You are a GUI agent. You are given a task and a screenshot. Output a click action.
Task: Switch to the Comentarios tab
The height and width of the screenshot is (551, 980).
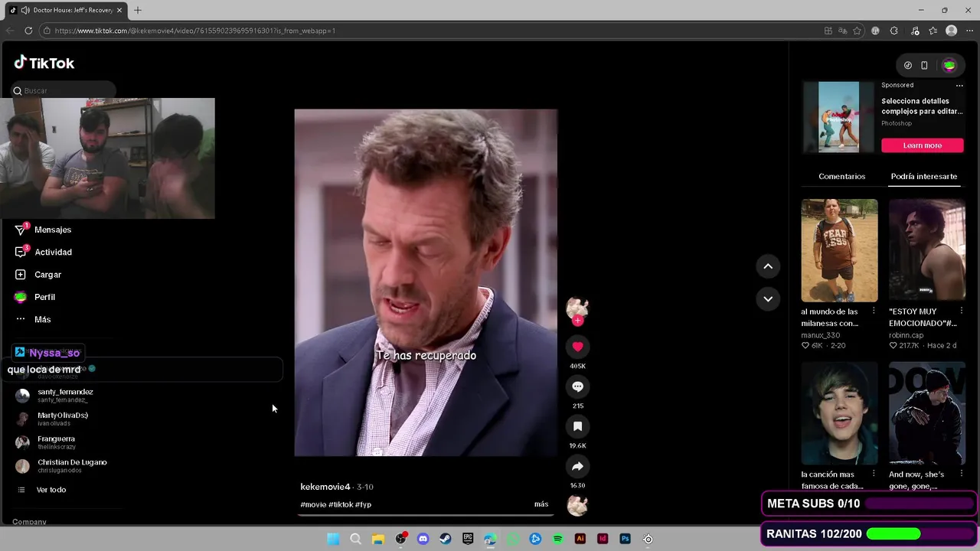pos(841,176)
